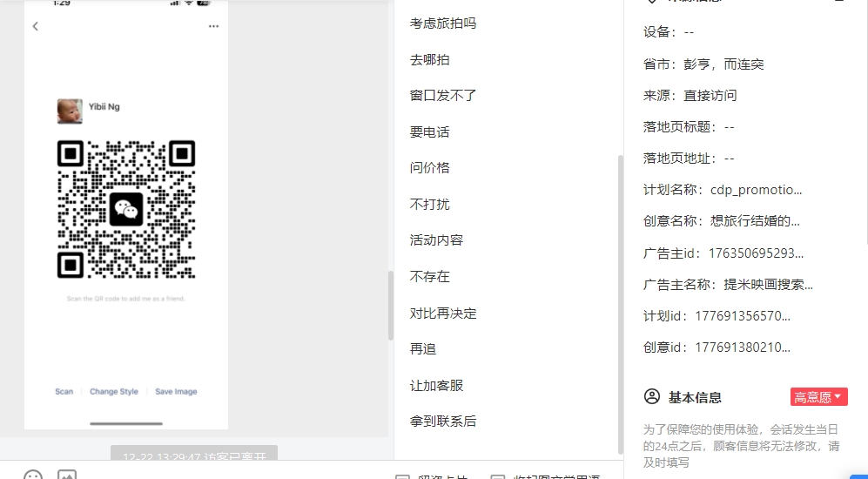The height and width of the screenshot is (479, 868).
Task: Click the '创意名称：想旅行结婚的...' row
Action: pyautogui.click(x=722, y=221)
